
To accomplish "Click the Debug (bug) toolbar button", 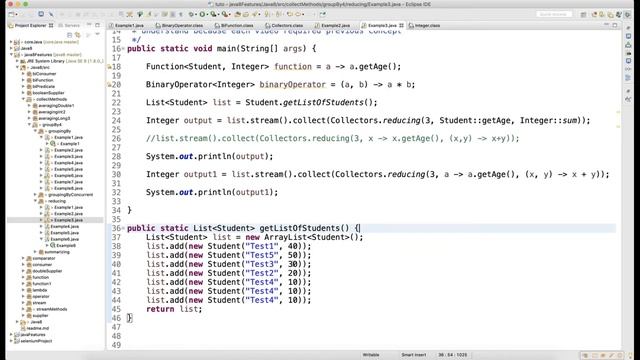I will click(x=191, y=14).
